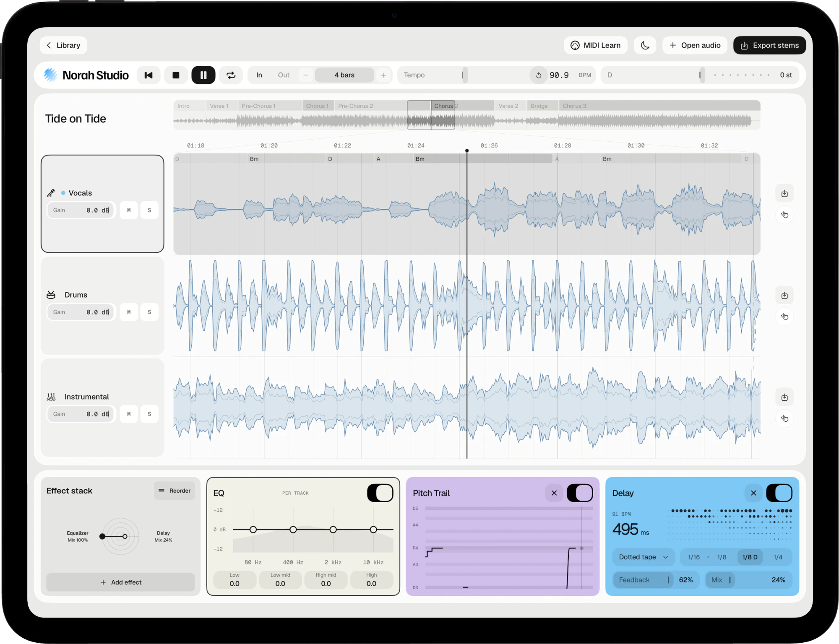
Task: Toggle the Delay effect switch
Action: 779,493
